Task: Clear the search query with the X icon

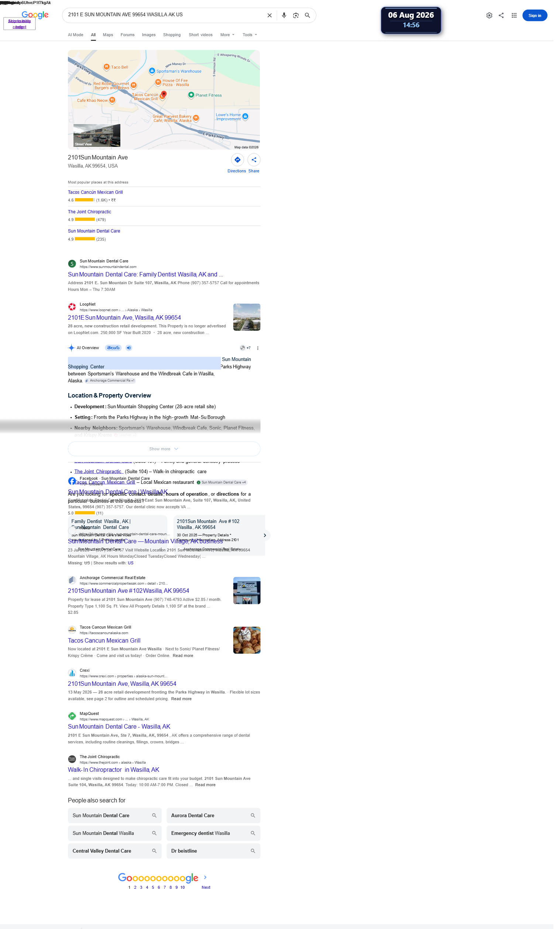Action: click(x=269, y=16)
